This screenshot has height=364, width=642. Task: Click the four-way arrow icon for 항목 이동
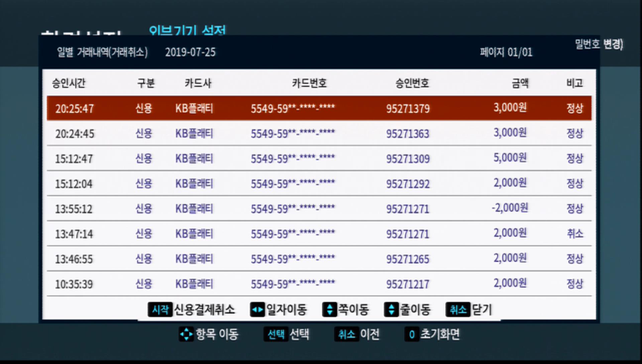pos(186,334)
